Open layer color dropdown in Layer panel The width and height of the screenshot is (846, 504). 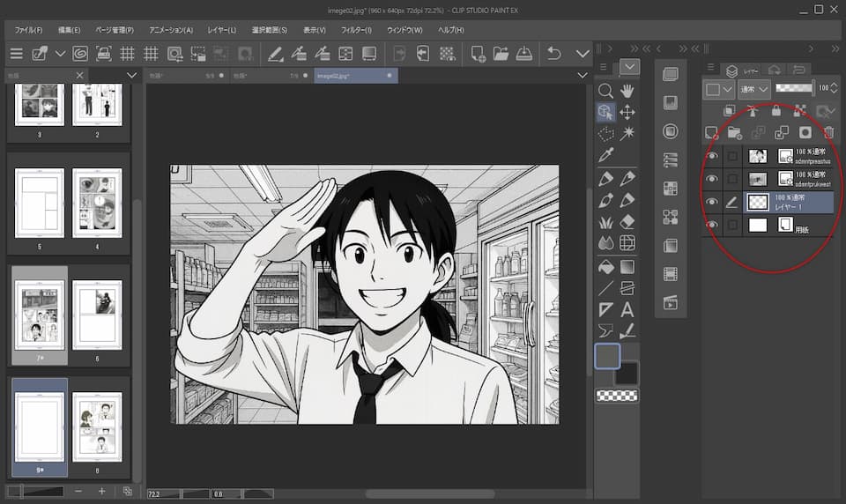point(719,89)
